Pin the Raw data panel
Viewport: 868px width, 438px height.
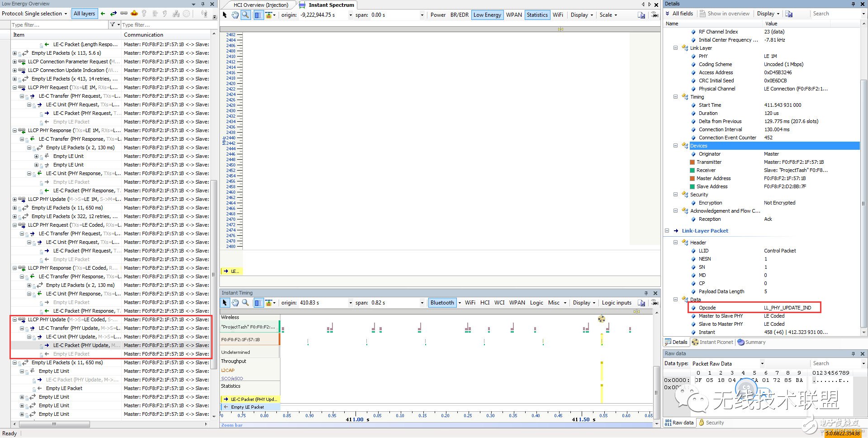[854, 354]
